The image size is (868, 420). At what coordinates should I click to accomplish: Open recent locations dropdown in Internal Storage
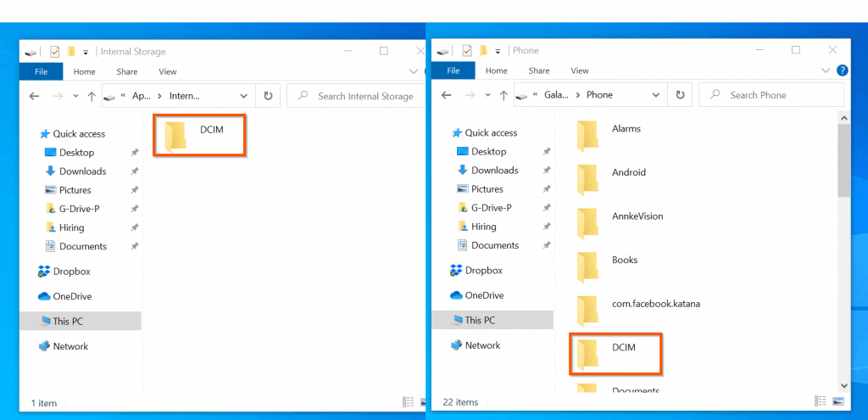75,96
